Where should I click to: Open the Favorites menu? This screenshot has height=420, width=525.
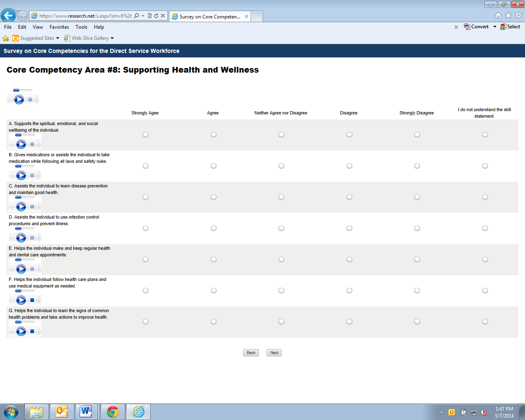[x=59, y=27]
